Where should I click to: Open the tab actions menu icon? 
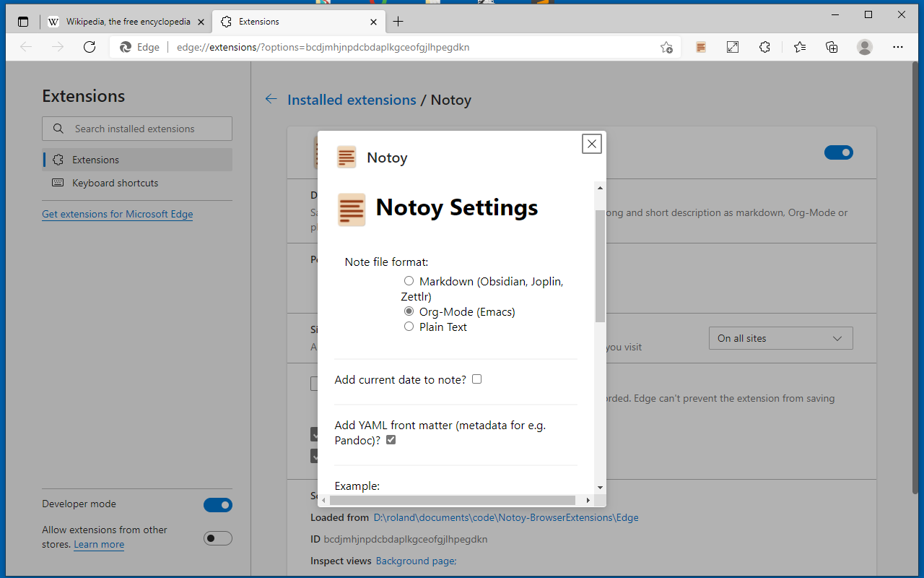[x=23, y=22]
